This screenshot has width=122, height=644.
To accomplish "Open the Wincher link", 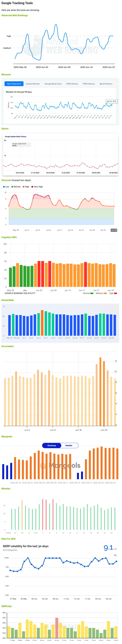I will tap(6, 489).
